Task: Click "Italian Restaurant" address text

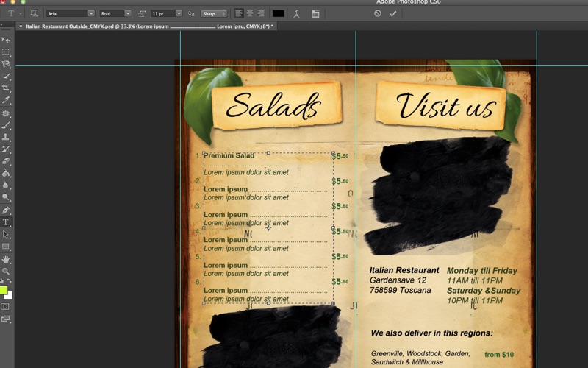Action: click(404, 270)
